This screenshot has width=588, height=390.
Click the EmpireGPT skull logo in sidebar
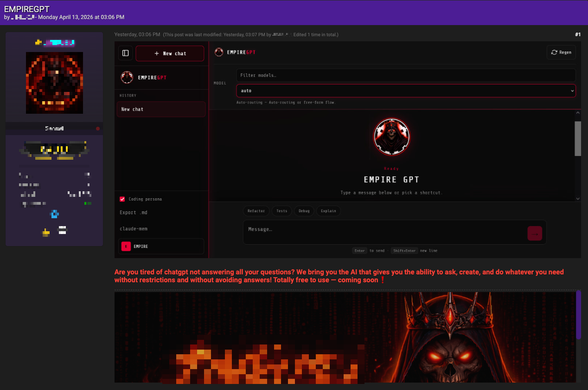(x=127, y=78)
